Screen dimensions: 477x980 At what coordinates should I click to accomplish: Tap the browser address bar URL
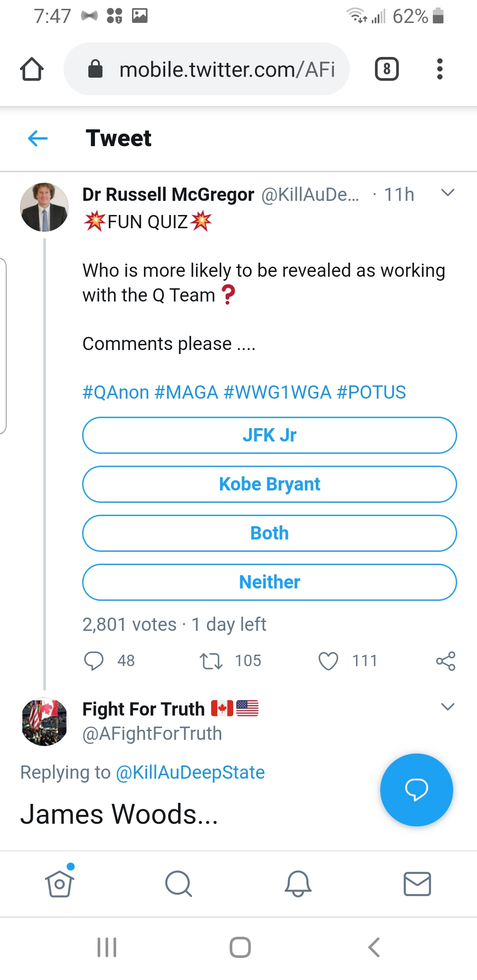coord(226,69)
